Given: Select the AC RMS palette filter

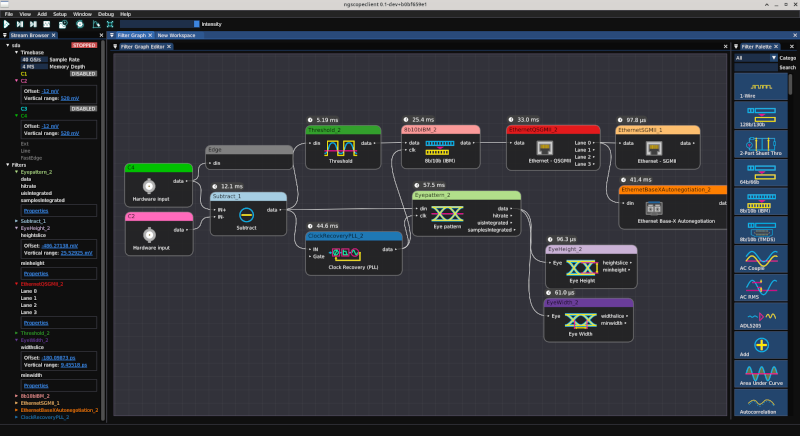Looking at the screenshot, I should 761,287.
